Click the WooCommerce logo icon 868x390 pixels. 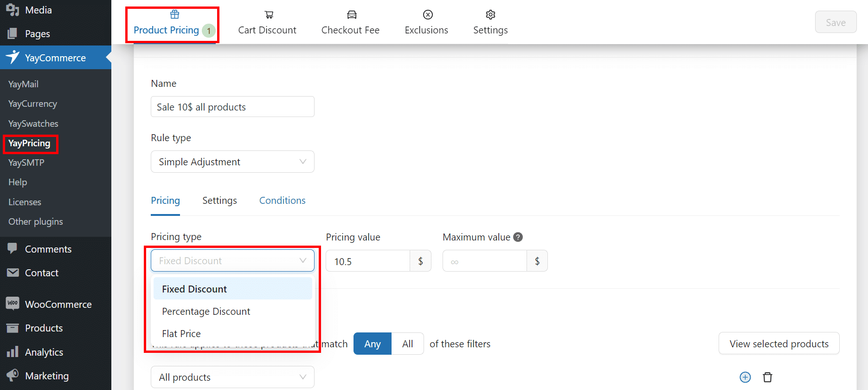tap(13, 304)
